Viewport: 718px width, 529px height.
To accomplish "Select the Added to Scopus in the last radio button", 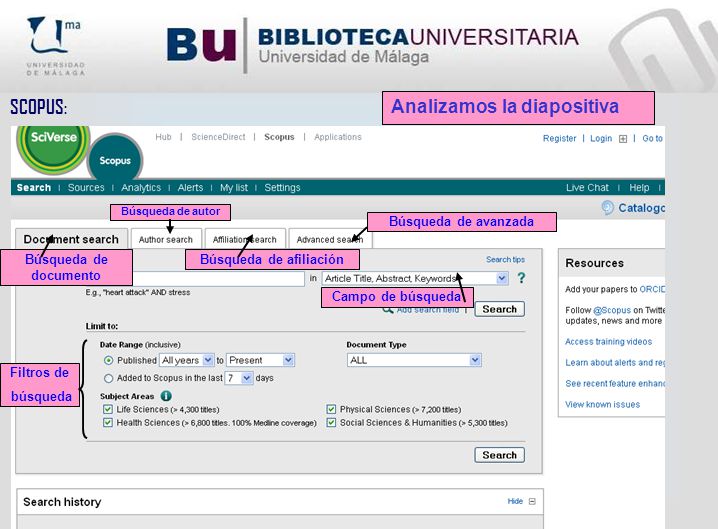I will 109,378.
